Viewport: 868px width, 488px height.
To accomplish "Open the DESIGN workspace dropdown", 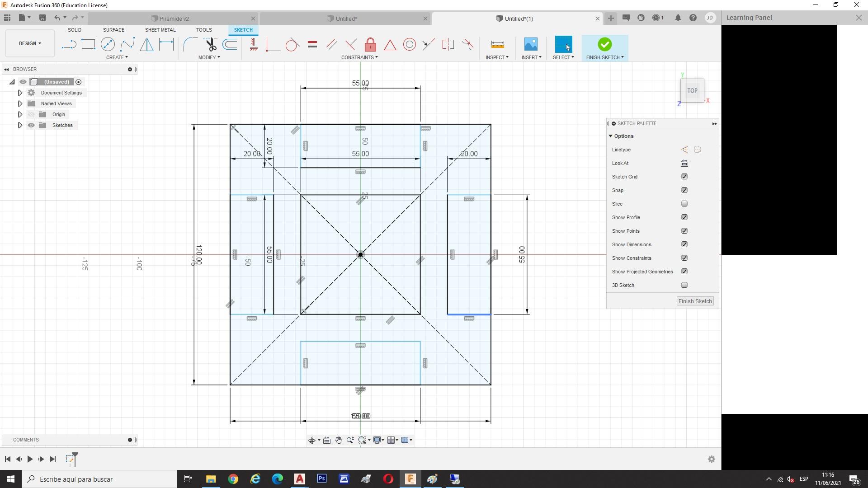I will coord(30,43).
